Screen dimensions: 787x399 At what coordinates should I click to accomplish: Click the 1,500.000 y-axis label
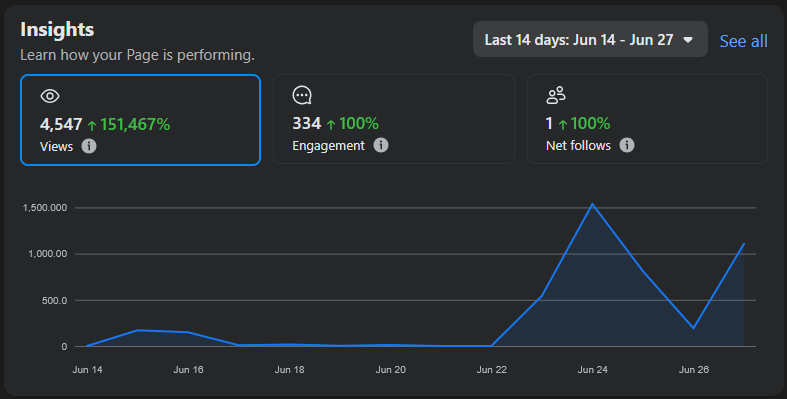45,208
